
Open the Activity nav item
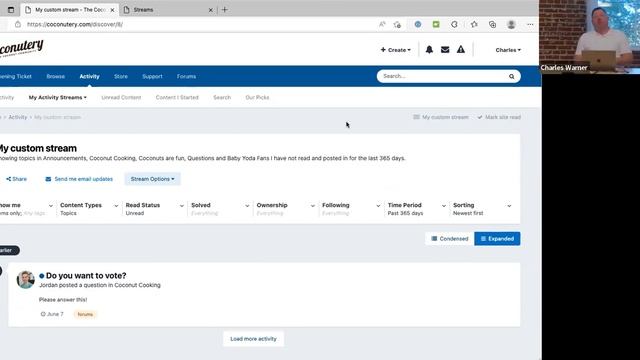tap(89, 76)
